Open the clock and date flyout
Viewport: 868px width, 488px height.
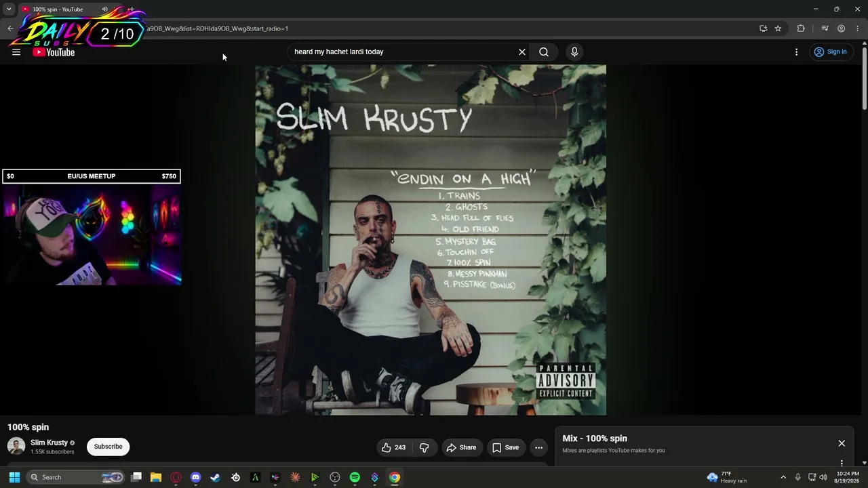848,477
